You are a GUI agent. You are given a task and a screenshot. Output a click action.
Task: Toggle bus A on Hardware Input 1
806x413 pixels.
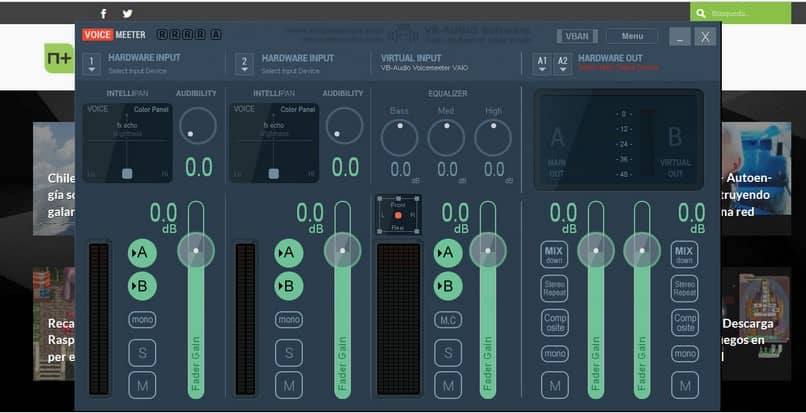(x=142, y=253)
